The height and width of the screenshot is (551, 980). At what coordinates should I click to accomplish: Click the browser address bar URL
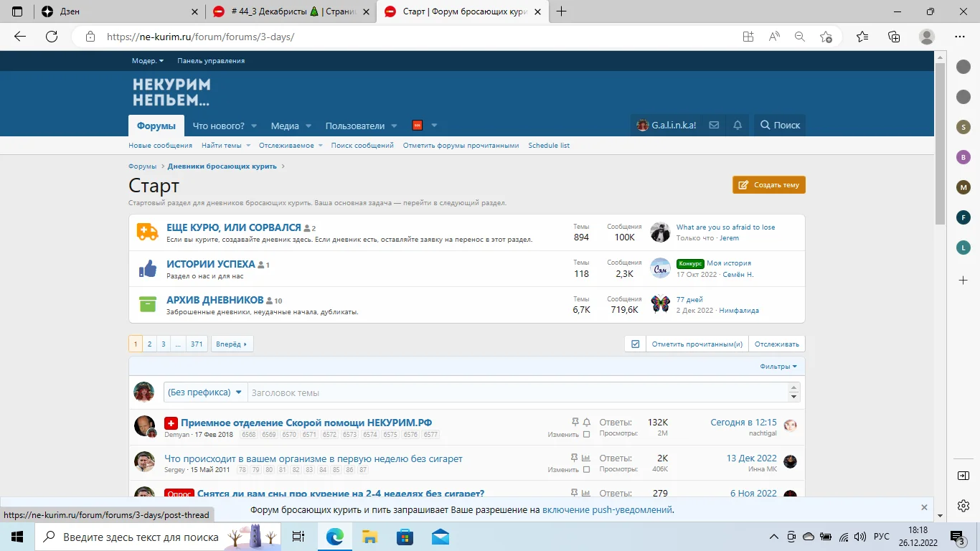pyautogui.click(x=201, y=37)
